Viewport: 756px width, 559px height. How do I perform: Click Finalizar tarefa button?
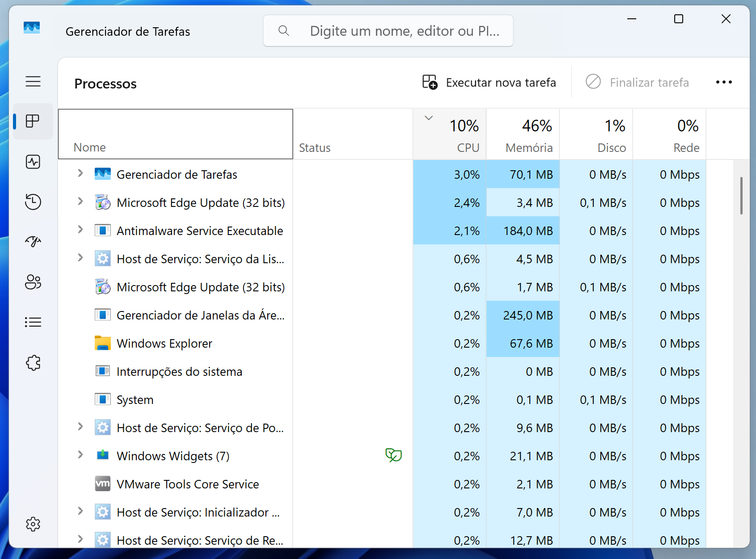click(x=638, y=82)
